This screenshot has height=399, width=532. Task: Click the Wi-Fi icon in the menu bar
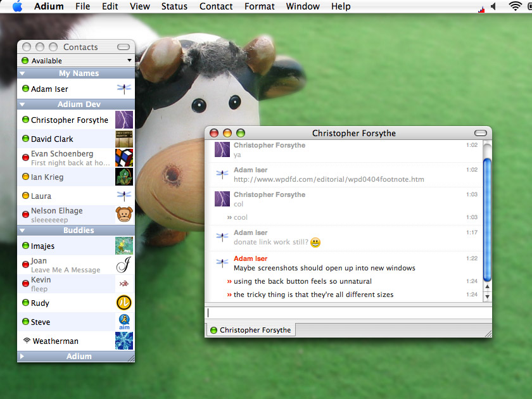(516, 6)
